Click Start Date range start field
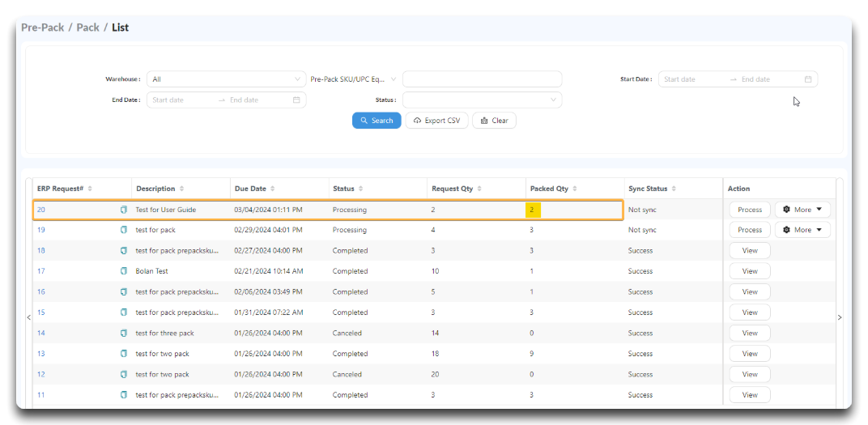This screenshot has width=868, height=425. point(692,79)
